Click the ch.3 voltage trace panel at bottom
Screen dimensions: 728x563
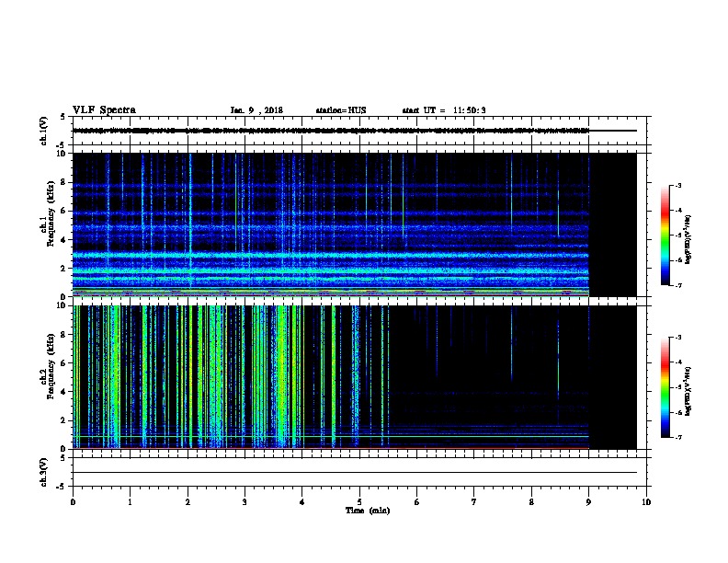click(359, 472)
